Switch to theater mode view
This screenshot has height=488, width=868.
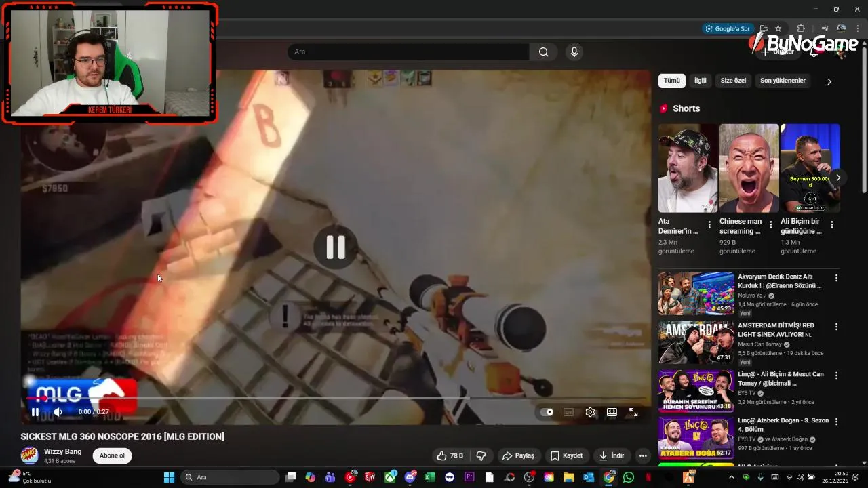point(612,412)
